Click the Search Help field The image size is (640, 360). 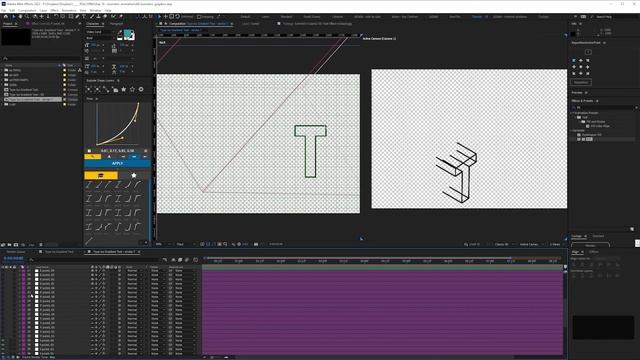coord(610,17)
